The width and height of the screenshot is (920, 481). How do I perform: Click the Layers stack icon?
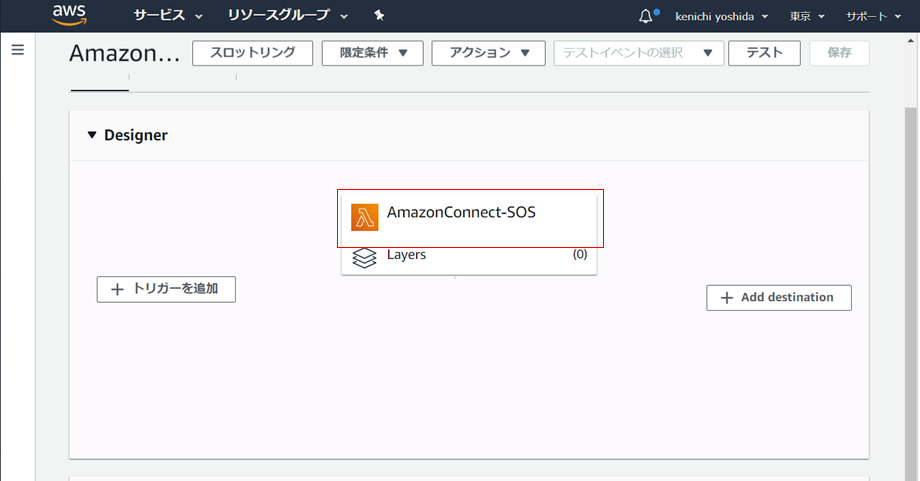[364, 258]
